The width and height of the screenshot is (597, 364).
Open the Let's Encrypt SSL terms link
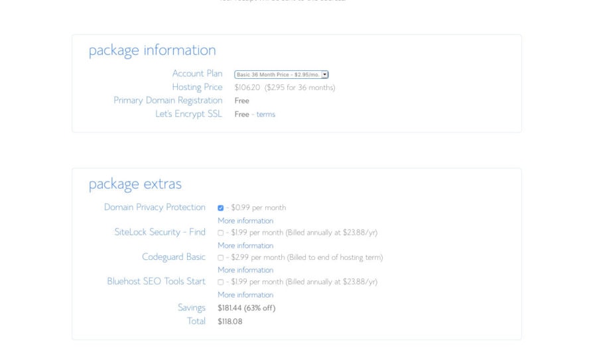pyautogui.click(x=266, y=114)
